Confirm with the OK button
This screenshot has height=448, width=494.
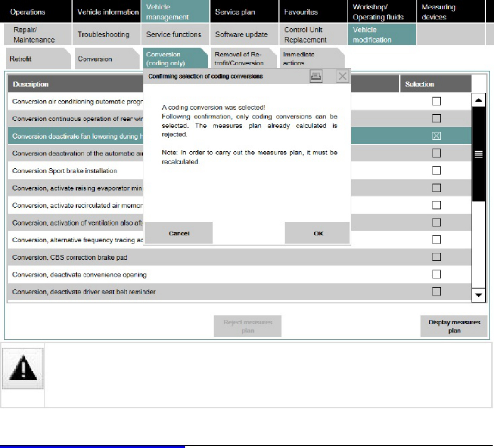(x=317, y=233)
